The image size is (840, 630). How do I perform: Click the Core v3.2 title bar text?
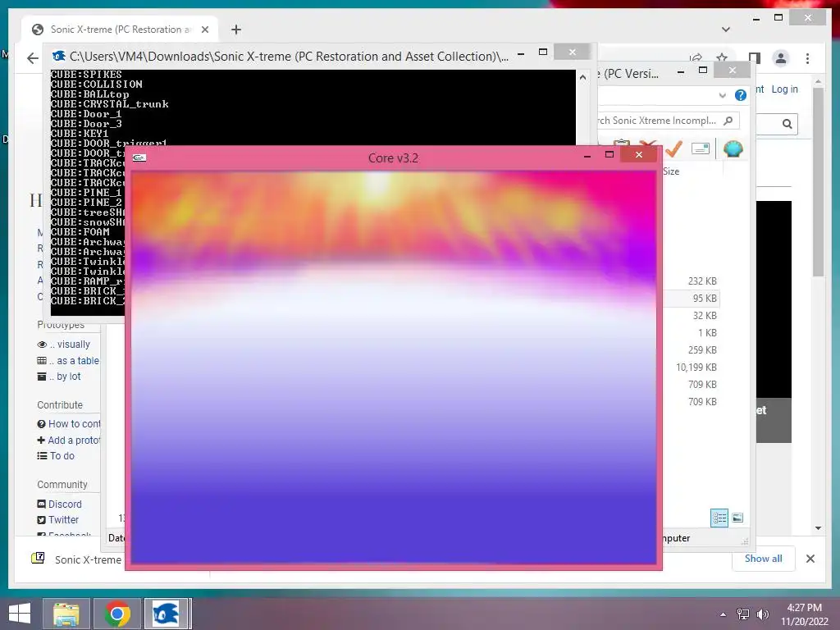coord(393,158)
